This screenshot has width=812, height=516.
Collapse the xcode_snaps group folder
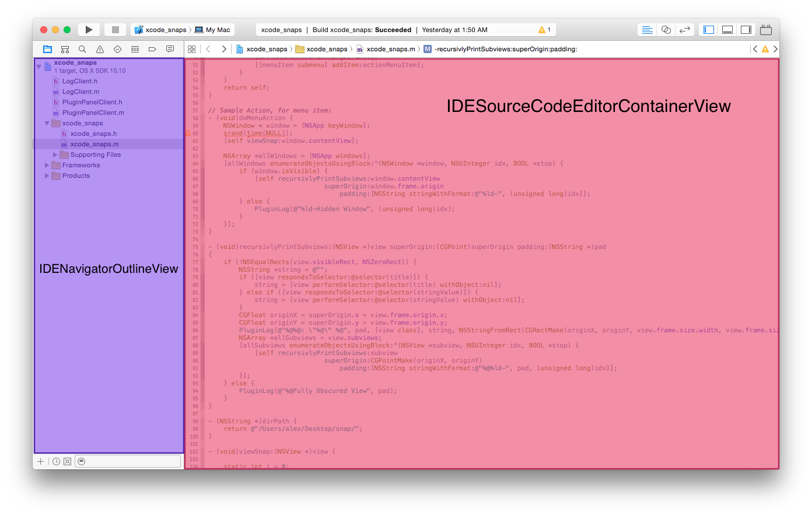[x=47, y=123]
